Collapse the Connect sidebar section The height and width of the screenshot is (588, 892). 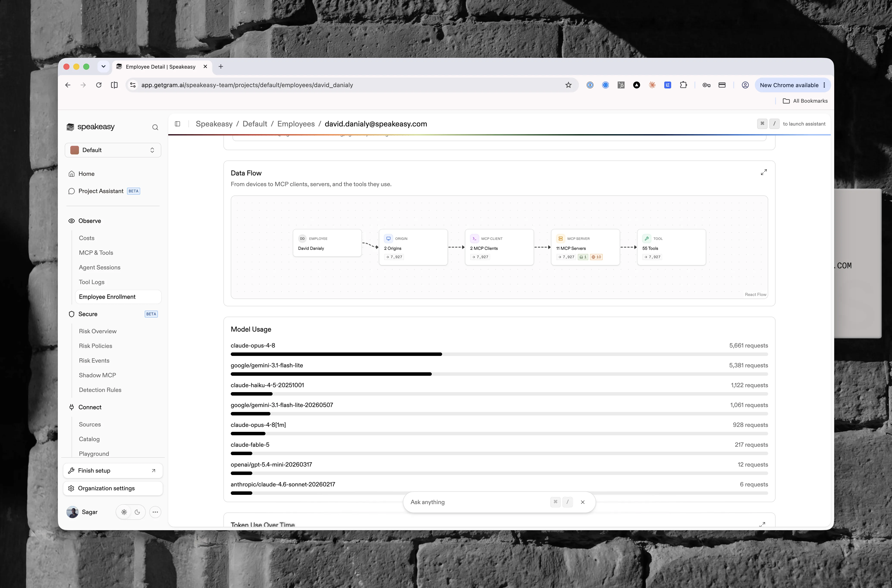(x=113, y=407)
